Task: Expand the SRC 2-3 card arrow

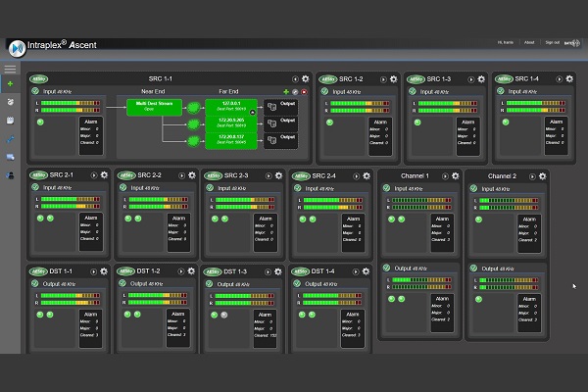Action: coord(269,176)
